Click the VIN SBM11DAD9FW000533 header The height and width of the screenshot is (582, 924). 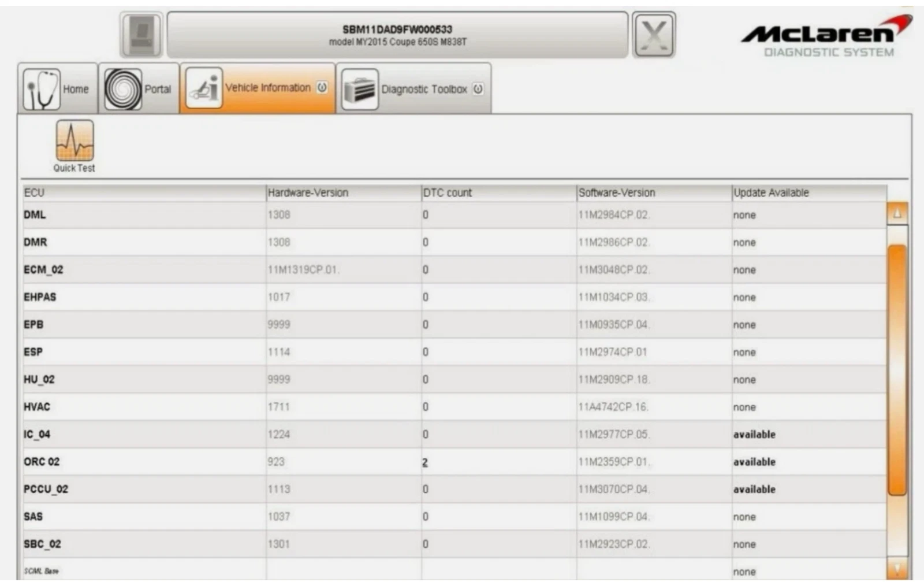pos(397,29)
